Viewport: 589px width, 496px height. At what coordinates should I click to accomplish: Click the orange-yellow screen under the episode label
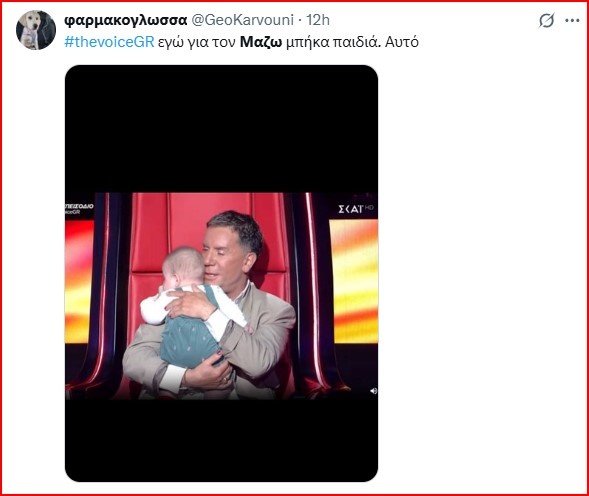click(x=79, y=281)
